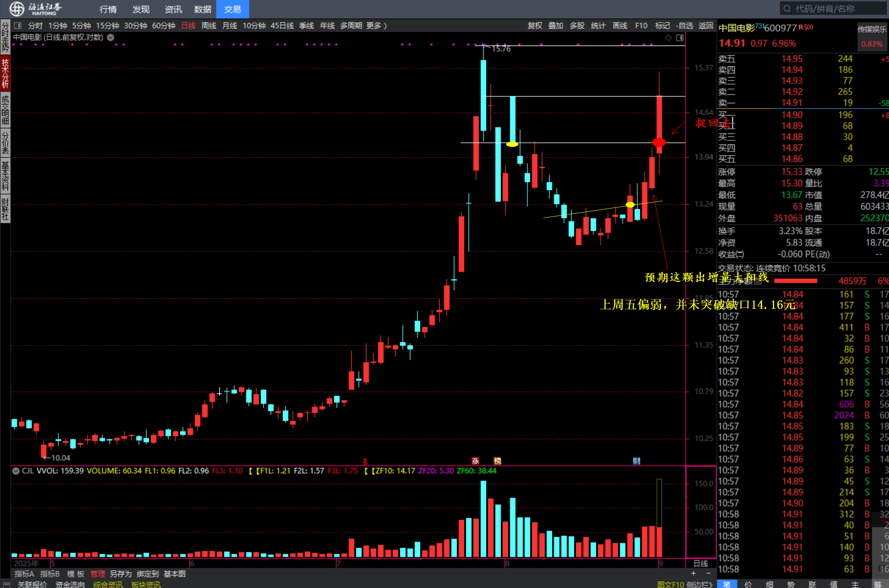Switch chart to 分时 view
The width and height of the screenshot is (889, 588).
tap(35, 26)
